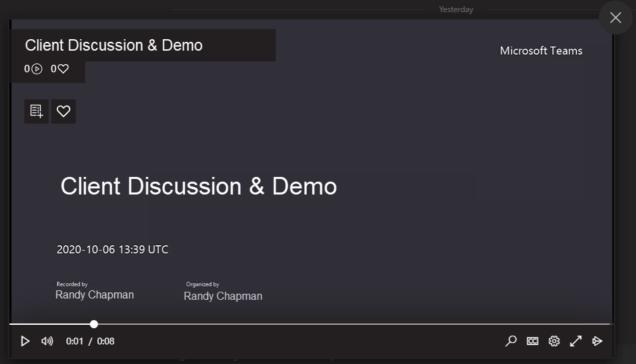Open the small video title link at top
Screen dimensions: 636x364
114,45
